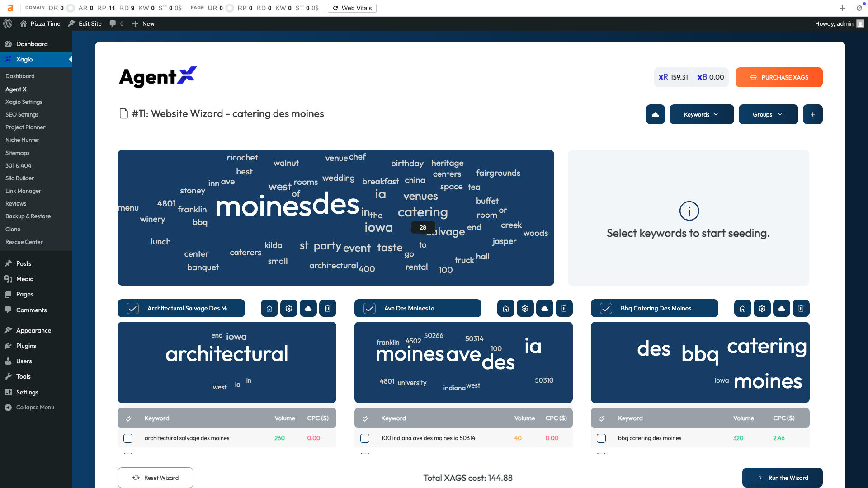Open the Backup & Restore page
This screenshot has height=488, width=868.
tap(28, 216)
